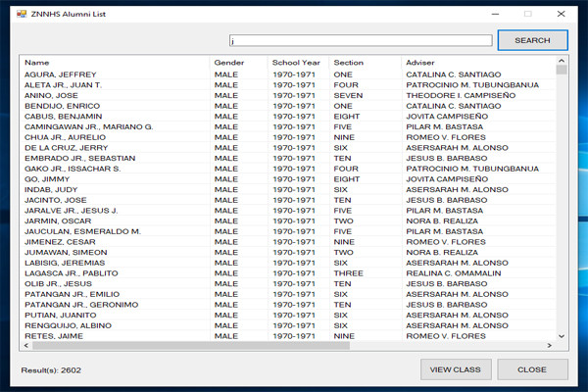The image size is (588, 392).
Task: Select the row GO, JIMMY
Action: coord(288,179)
